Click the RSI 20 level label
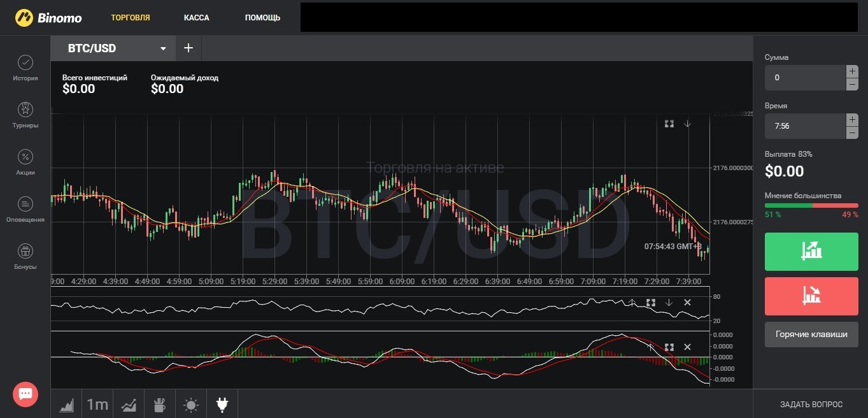This screenshot has height=418, width=868. coord(716,321)
